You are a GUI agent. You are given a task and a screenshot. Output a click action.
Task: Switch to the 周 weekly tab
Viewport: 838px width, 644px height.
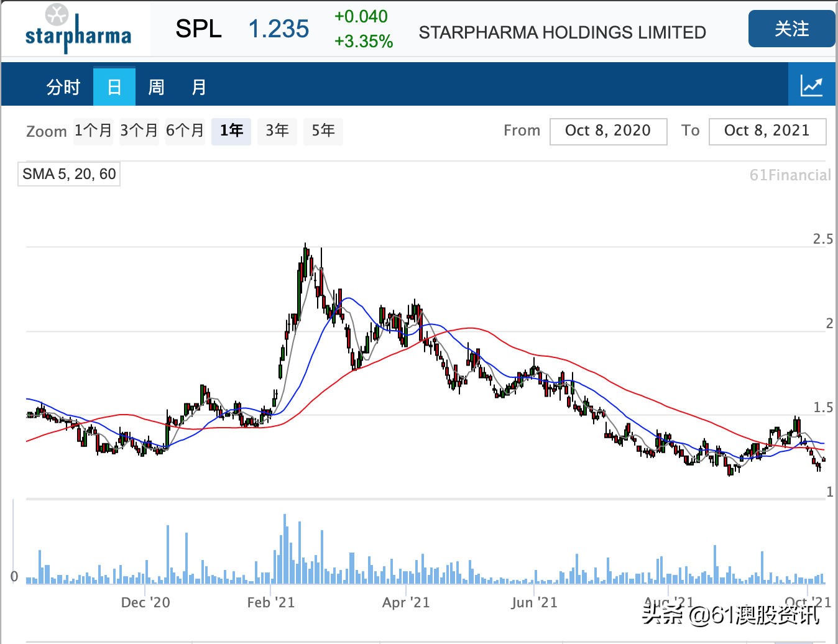click(x=156, y=86)
